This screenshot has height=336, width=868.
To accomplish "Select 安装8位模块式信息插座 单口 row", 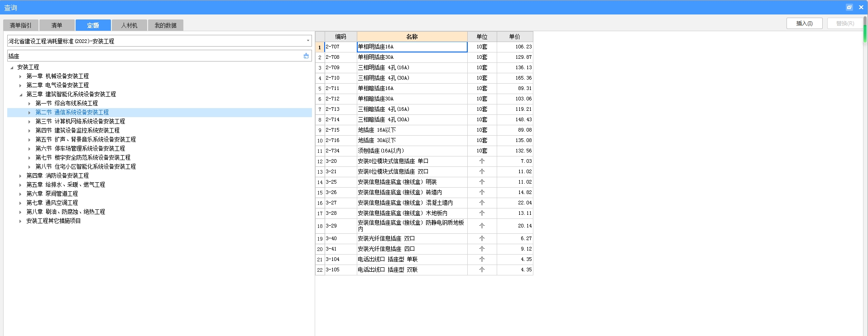I will tap(412, 161).
